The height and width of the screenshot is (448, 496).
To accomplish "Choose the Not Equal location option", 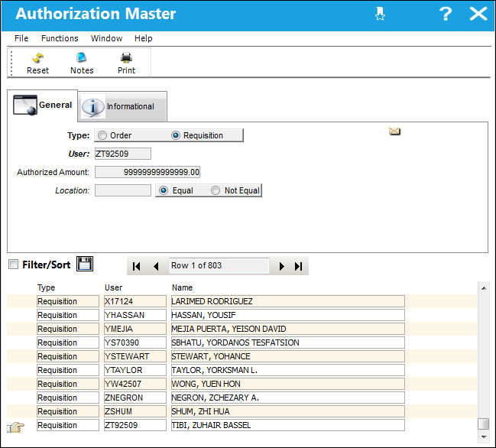I will coord(216,190).
